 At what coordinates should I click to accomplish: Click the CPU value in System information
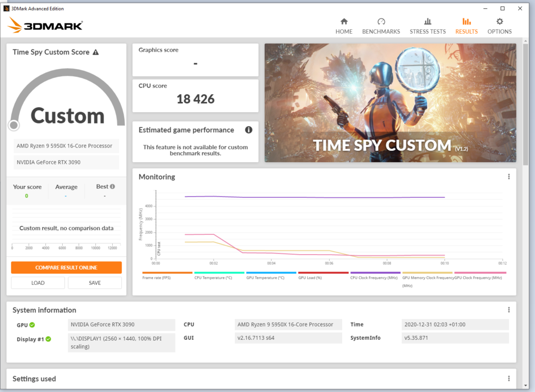tap(288, 324)
